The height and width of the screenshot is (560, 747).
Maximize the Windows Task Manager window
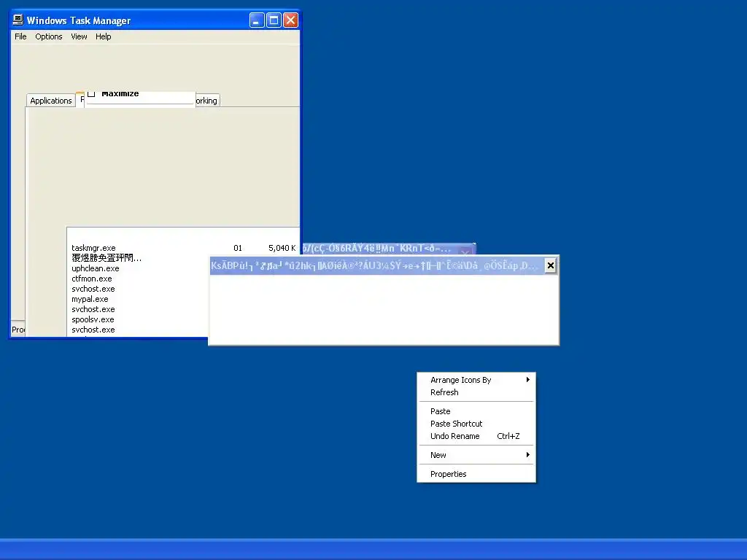(x=274, y=20)
